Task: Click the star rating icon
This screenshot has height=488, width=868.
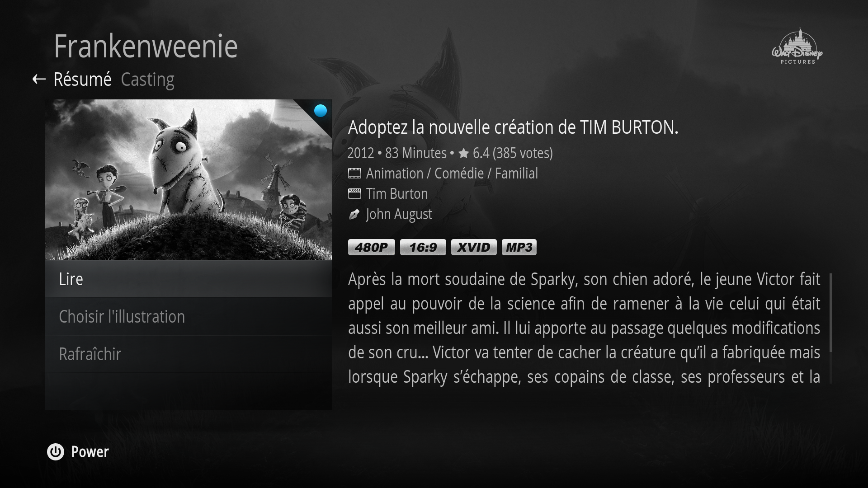Action: pyautogui.click(x=463, y=153)
